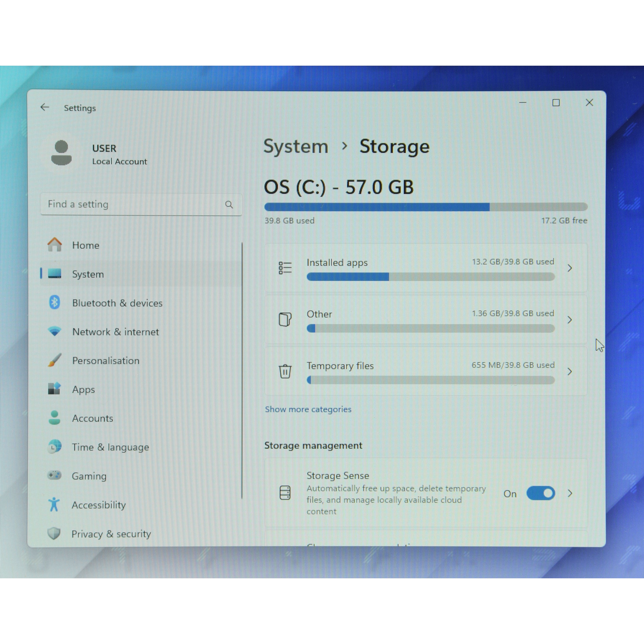
Task: Expand Other category with its chevron
Action: pos(570,320)
